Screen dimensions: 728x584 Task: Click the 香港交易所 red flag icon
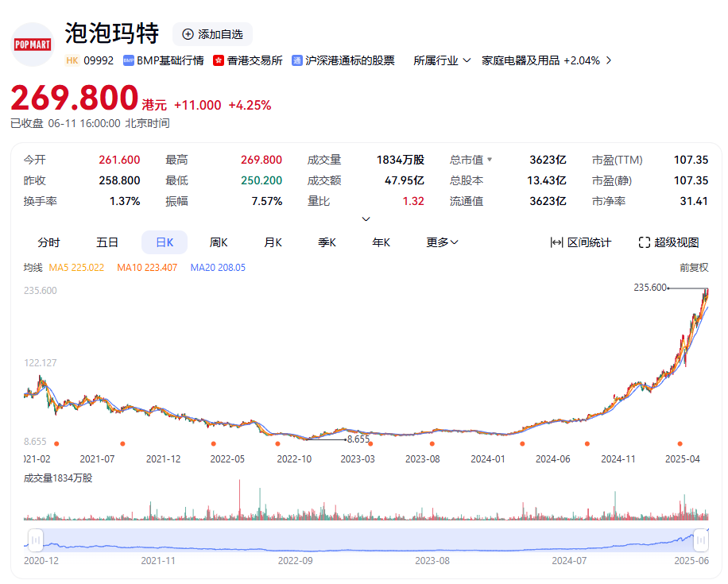(219, 60)
